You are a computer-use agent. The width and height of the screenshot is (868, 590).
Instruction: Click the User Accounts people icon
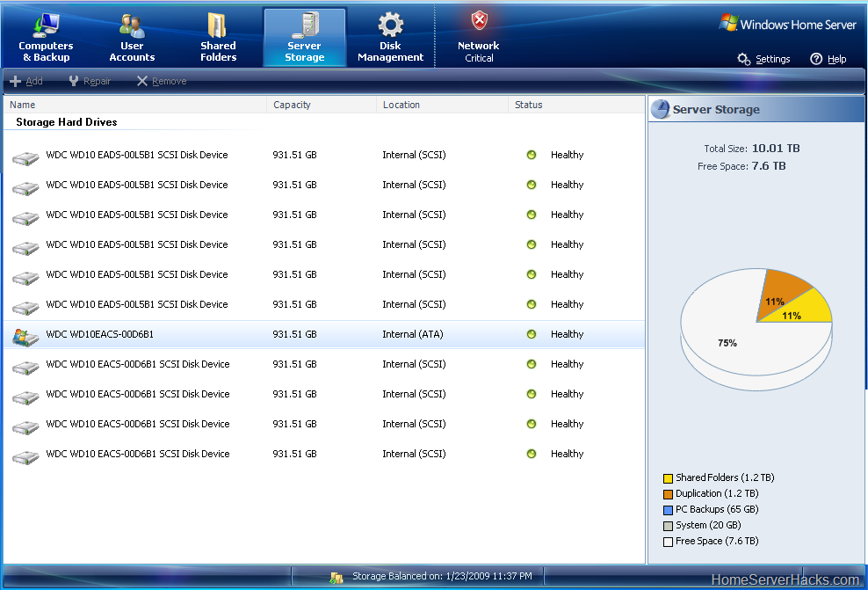tap(132, 25)
